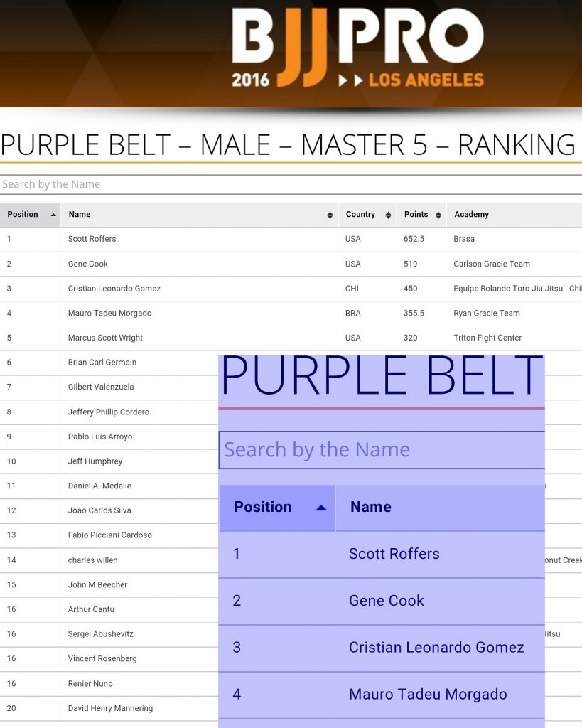The width and height of the screenshot is (582, 728).
Task: Click enlarged Gene Cook name
Action: [x=386, y=601]
